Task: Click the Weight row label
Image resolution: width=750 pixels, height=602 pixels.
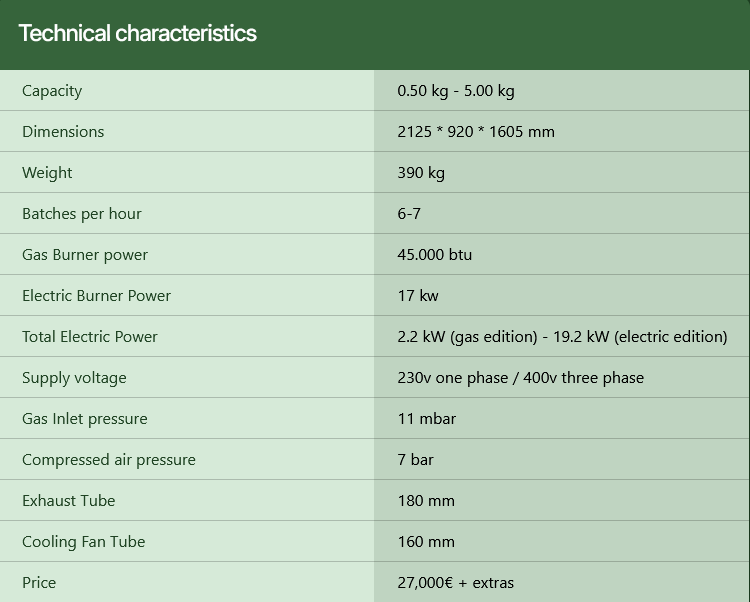Action: (x=47, y=173)
